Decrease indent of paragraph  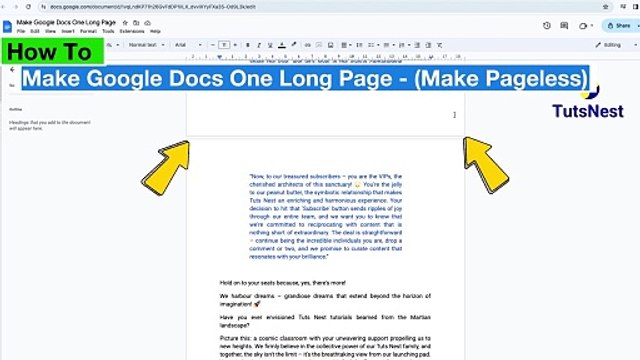coord(417,45)
